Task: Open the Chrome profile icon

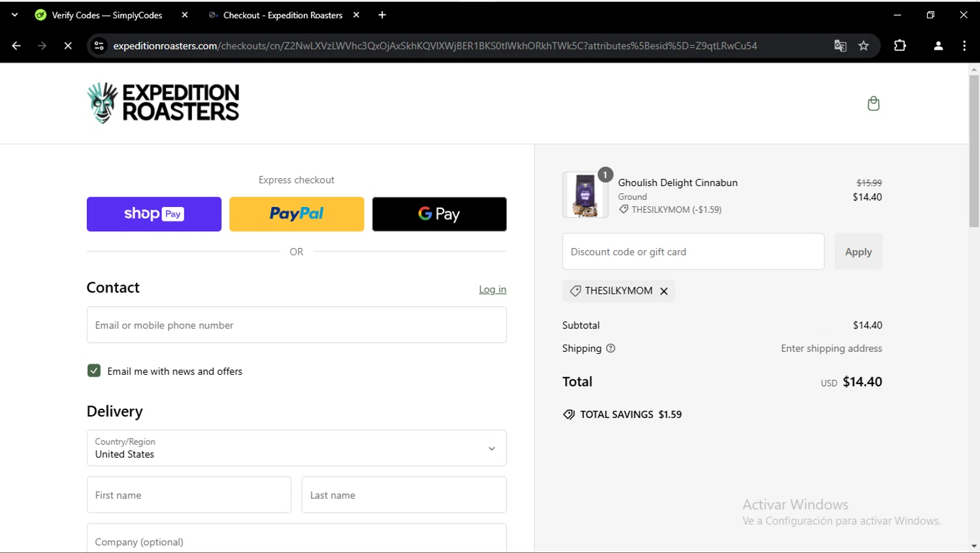Action: point(938,46)
